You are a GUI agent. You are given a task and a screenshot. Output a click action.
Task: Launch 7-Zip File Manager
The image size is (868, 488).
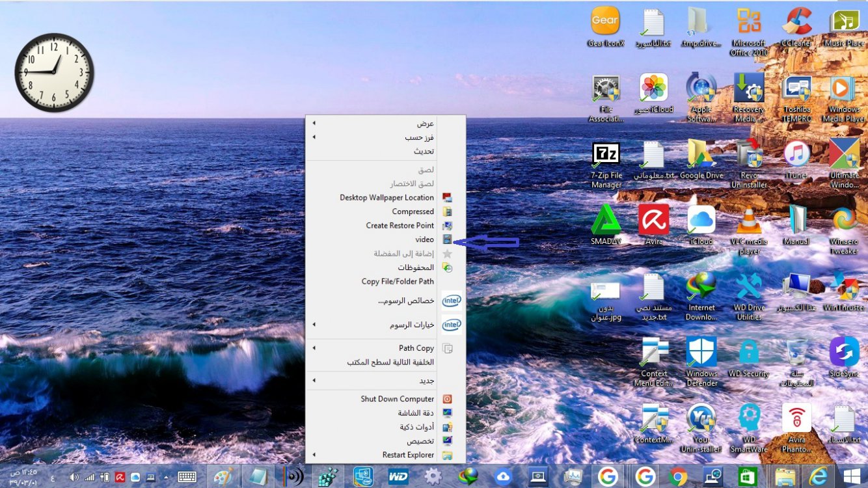pyautogui.click(x=606, y=165)
